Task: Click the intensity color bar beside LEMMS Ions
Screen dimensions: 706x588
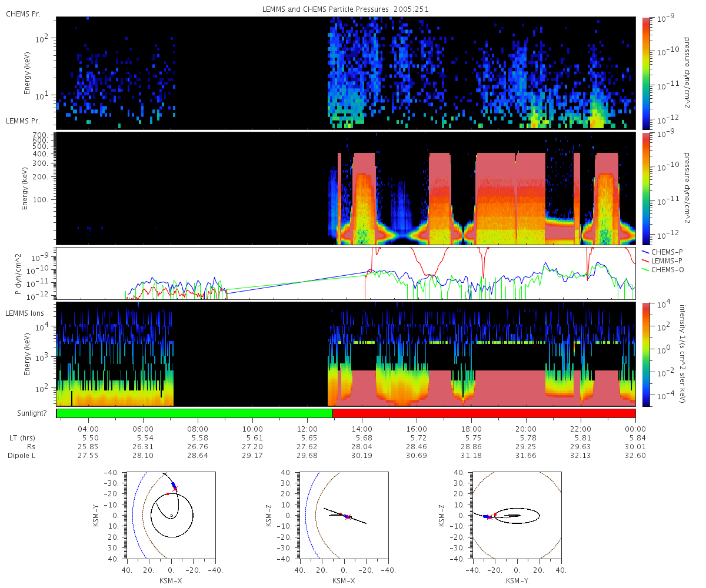Action: pos(647,354)
